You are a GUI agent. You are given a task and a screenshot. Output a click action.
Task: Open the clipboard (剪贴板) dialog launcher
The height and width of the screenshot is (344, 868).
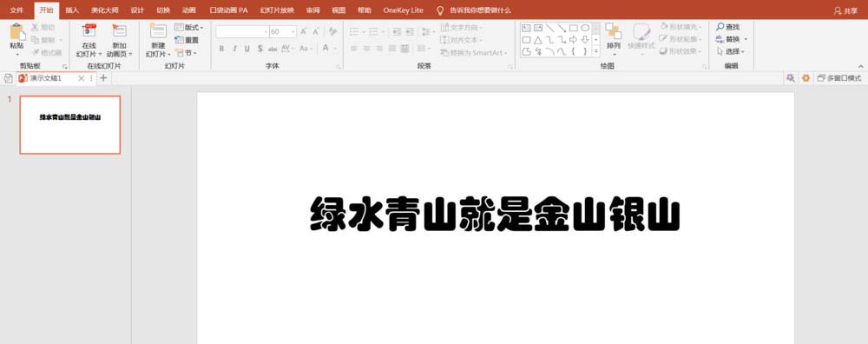pyautogui.click(x=65, y=67)
